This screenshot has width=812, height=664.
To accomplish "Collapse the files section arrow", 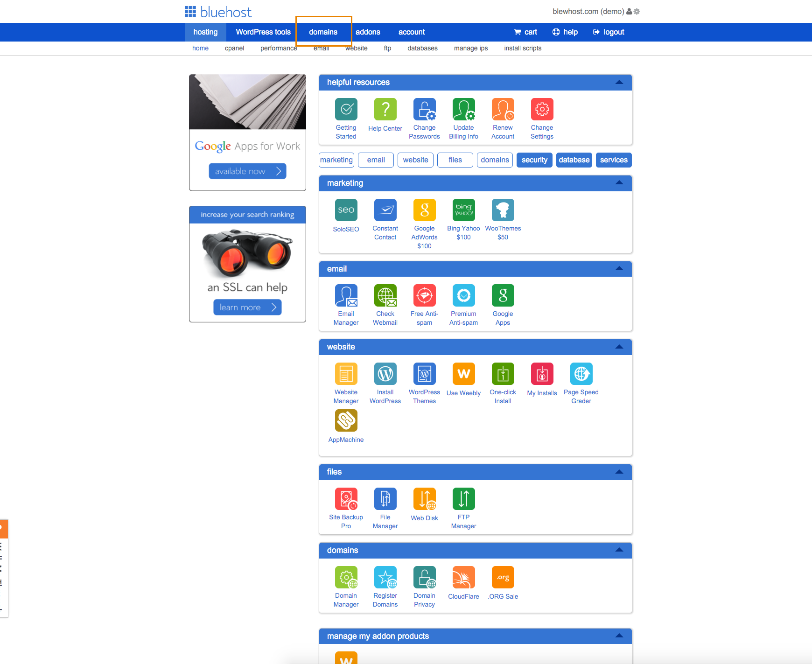I will tap(619, 472).
